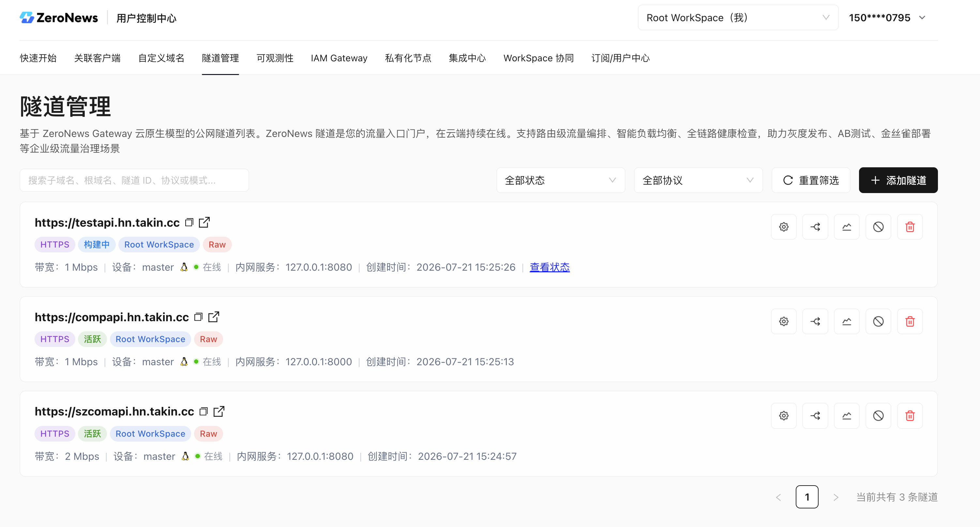Switch to the 关联客户端 tab

[98, 58]
